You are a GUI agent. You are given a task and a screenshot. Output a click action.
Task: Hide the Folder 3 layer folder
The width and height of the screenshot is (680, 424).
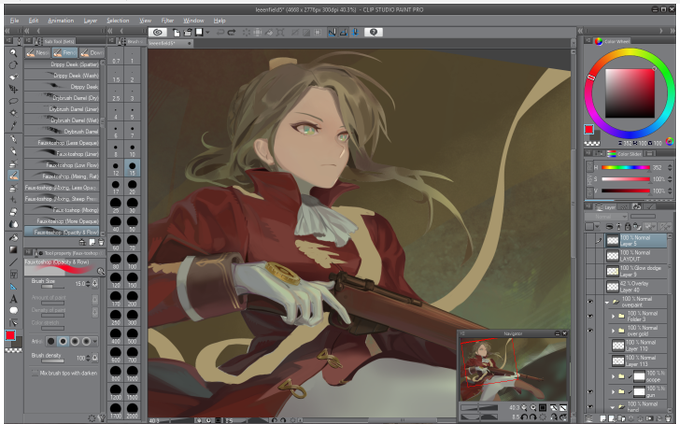pos(590,316)
